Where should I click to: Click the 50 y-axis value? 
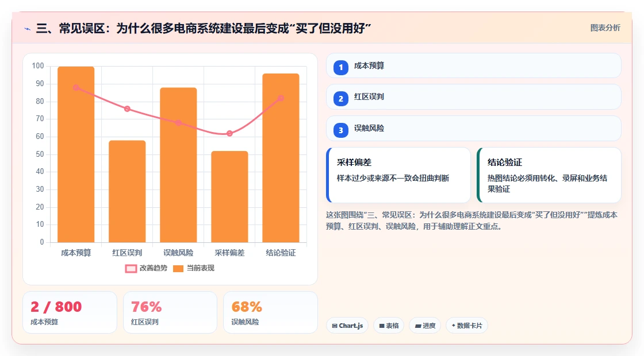pos(40,154)
